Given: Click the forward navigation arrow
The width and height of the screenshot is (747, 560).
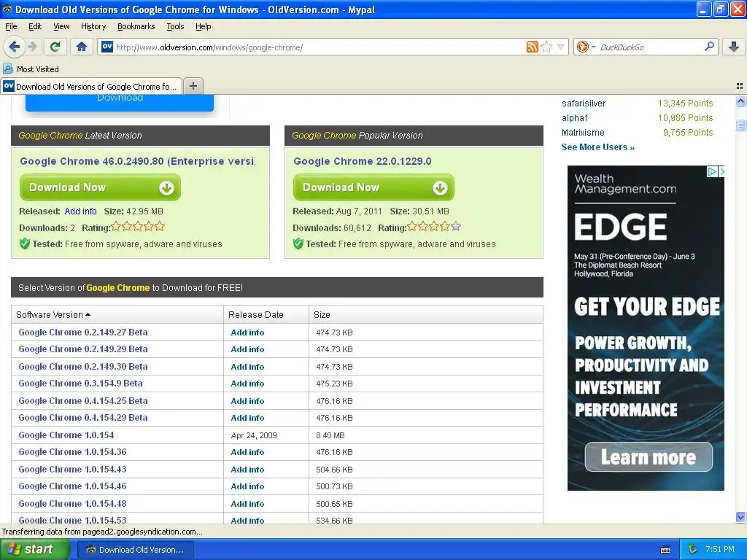Looking at the screenshot, I should [x=32, y=47].
